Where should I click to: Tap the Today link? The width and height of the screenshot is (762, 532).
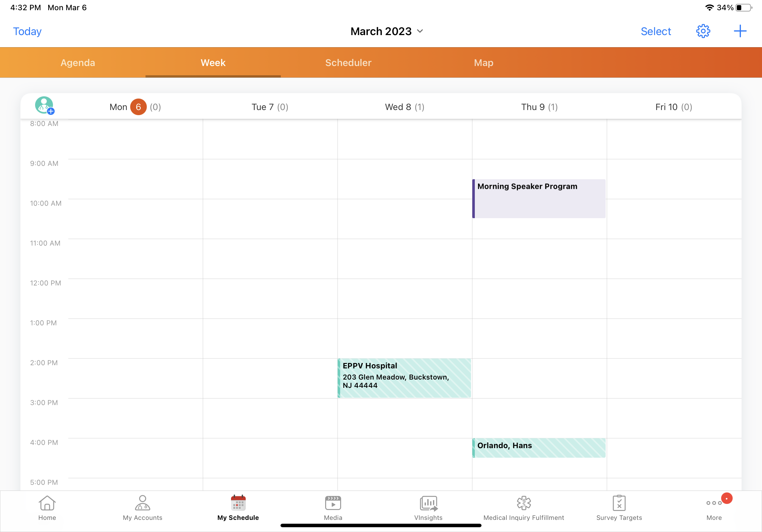click(27, 31)
